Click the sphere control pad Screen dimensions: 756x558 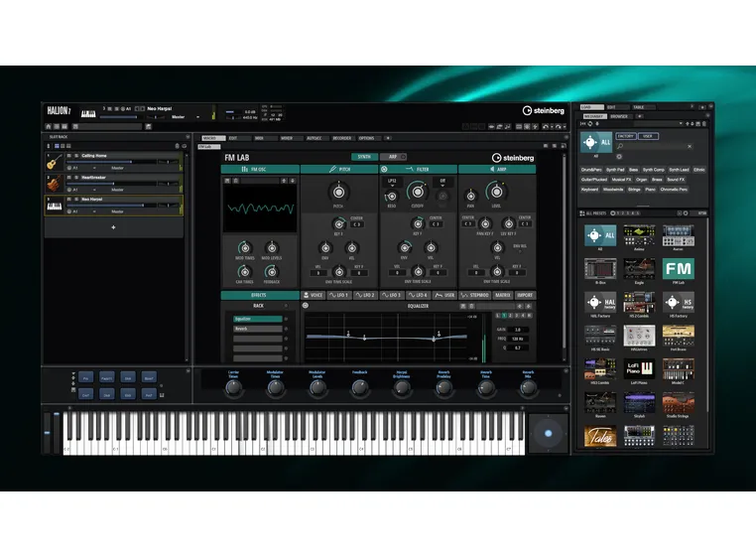pos(549,433)
